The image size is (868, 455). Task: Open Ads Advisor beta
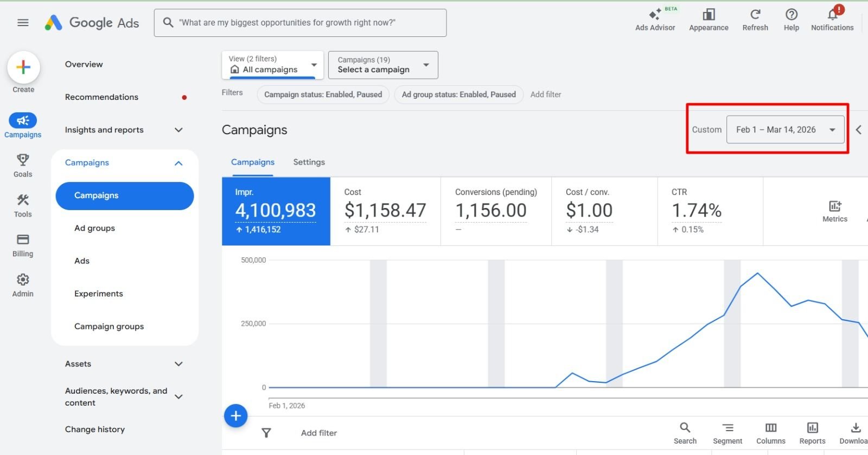[x=655, y=20]
